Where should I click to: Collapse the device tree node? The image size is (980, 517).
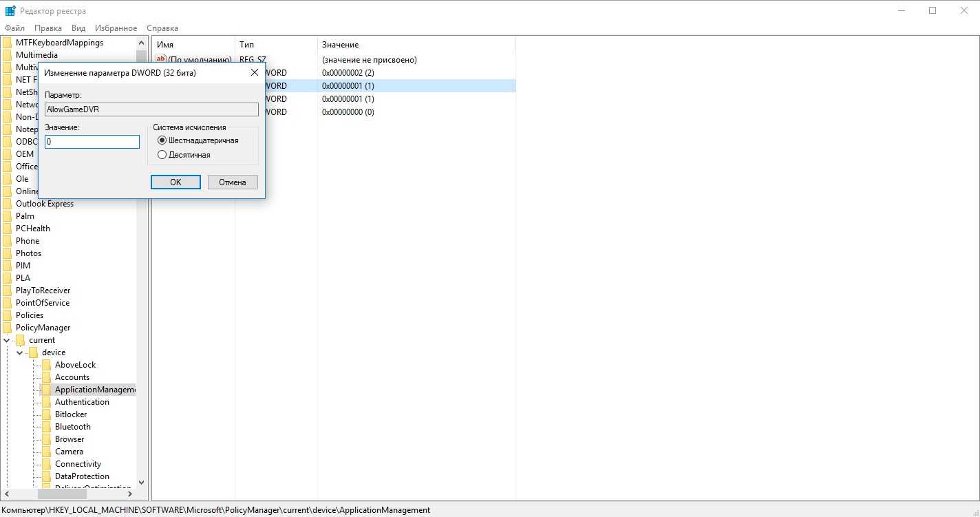[x=20, y=352]
